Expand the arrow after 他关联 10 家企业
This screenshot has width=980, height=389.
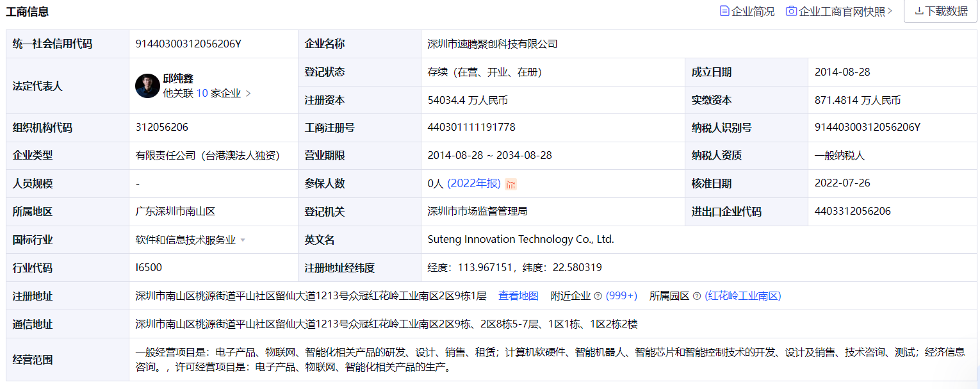coord(249,93)
